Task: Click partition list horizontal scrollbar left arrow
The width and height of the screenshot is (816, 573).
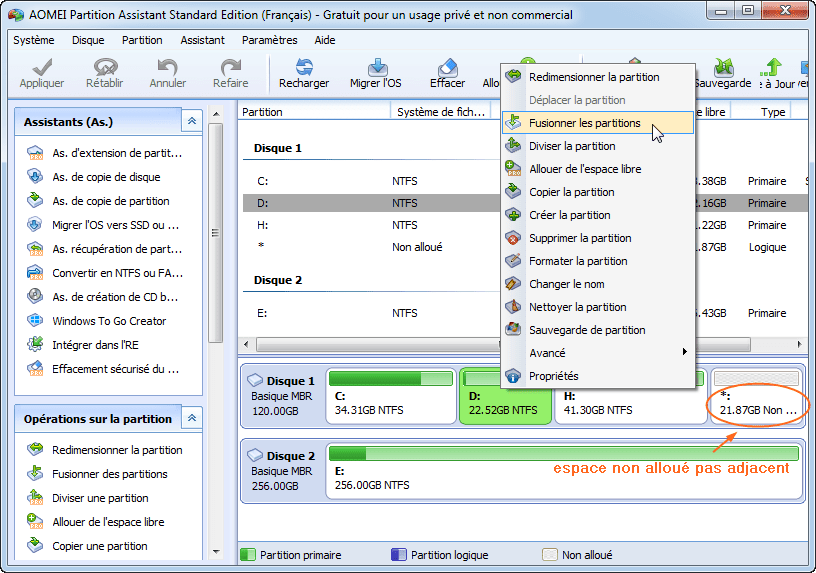Action: click(246, 344)
